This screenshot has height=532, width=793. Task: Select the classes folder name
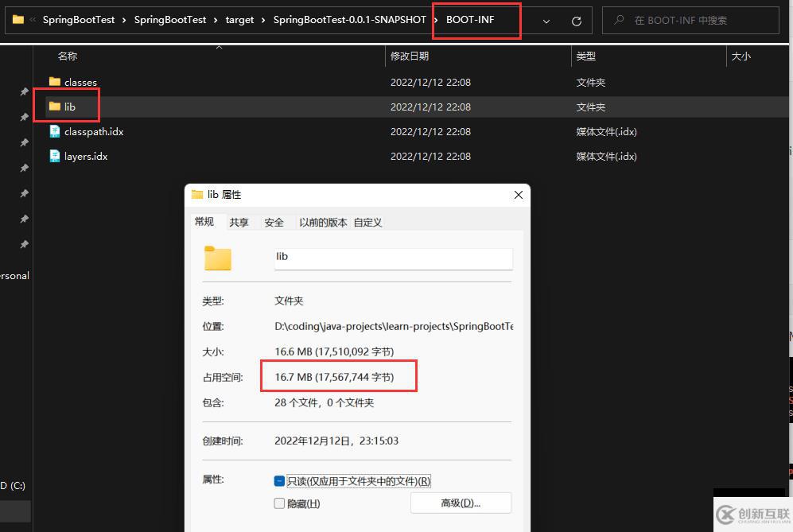(x=80, y=82)
